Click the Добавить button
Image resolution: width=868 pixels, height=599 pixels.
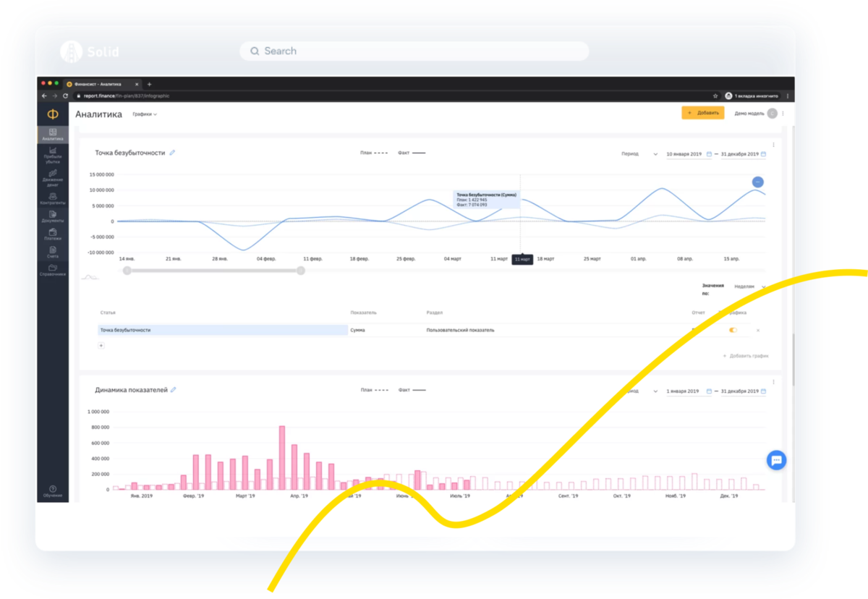click(x=702, y=113)
